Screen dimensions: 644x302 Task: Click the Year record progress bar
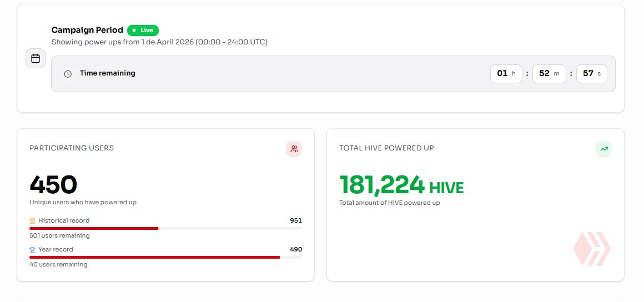[165, 257]
